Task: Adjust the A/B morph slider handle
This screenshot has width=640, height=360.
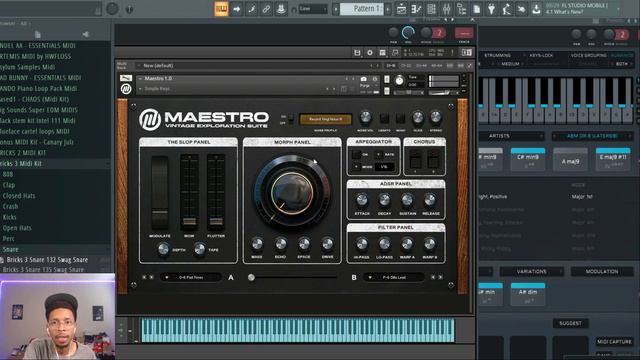Action: coord(251,278)
